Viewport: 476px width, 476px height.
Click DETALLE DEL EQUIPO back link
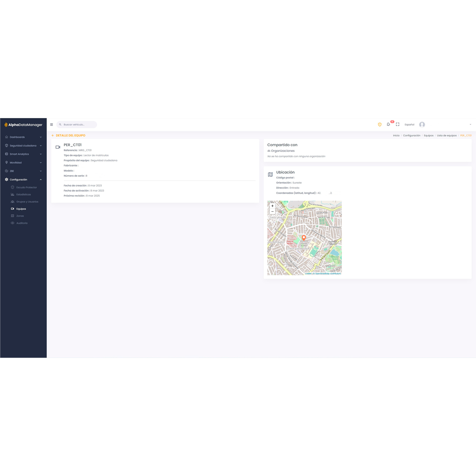pos(69,135)
